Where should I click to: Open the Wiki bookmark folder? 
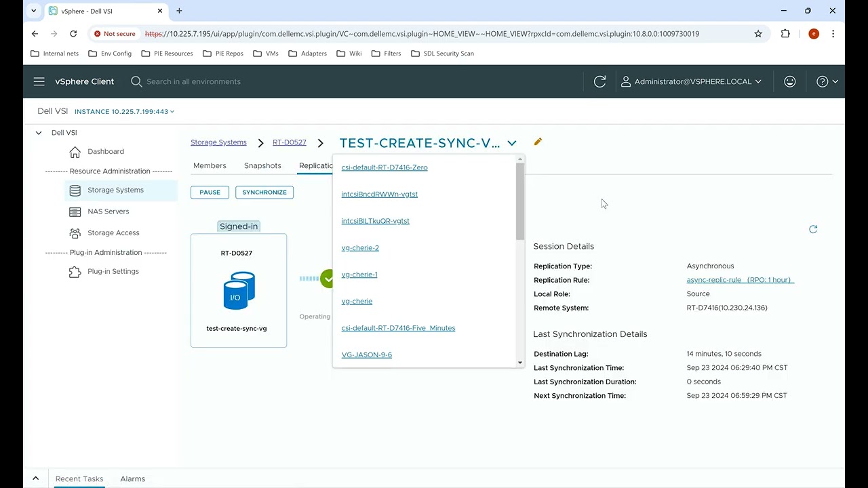(349, 54)
